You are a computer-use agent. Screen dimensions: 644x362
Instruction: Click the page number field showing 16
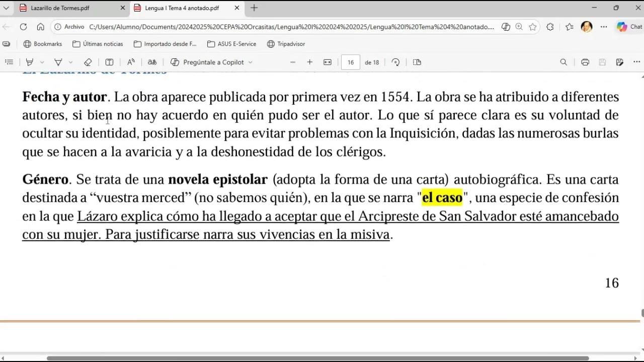tap(351, 62)
